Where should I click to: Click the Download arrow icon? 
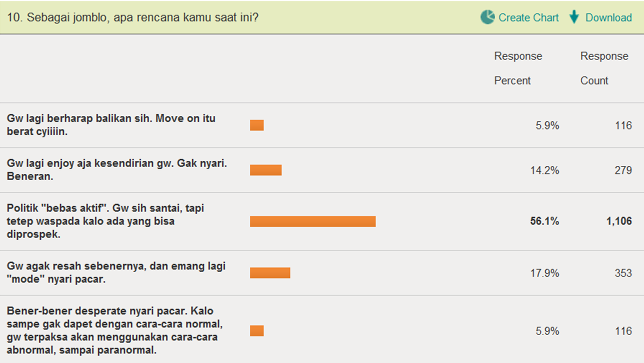(574, 17)
